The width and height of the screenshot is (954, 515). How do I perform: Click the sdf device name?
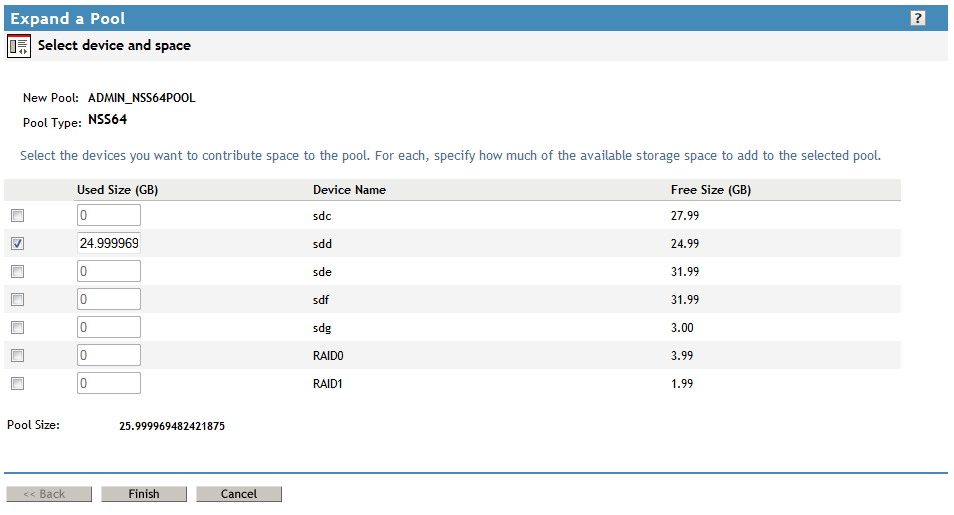[321, 300]
